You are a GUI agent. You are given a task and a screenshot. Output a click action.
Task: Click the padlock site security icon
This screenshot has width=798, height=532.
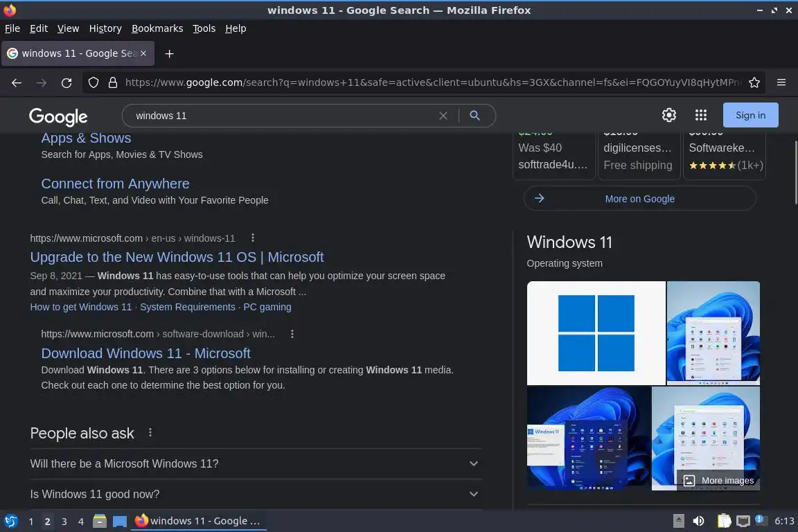[x=113, y=82]
